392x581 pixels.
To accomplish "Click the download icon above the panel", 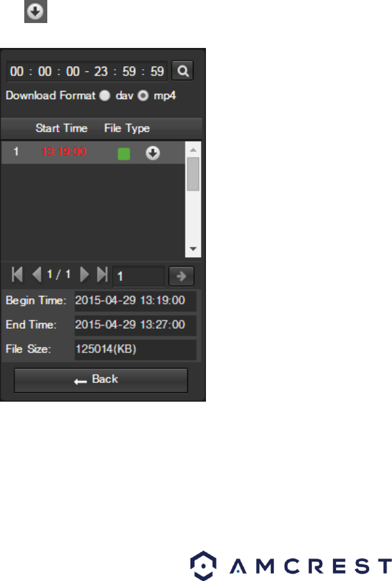I will tap(35, 11).
